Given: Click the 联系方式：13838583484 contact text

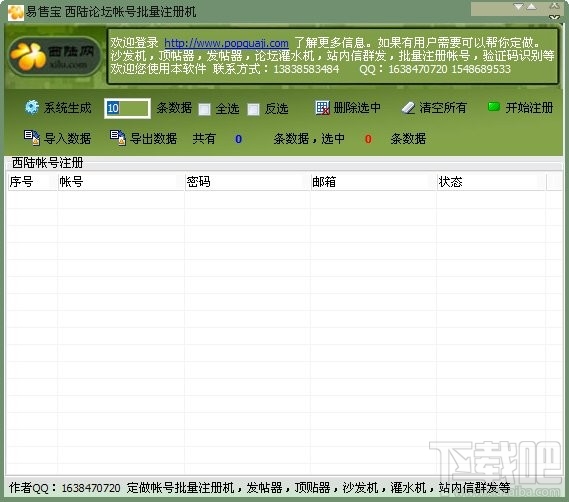Looking at the screenshot, I should pos(276,69).
